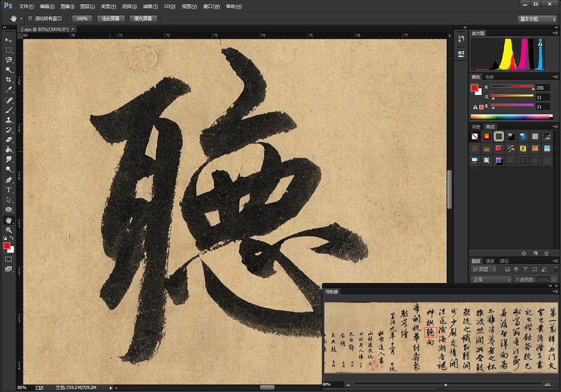Click the Navigator zoom in button
Viewport: 561px width, 392px height.
[x=547, y=385]
